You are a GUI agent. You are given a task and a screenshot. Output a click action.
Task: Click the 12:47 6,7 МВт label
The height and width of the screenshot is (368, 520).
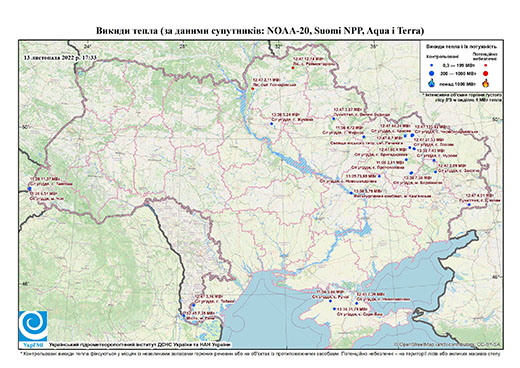(390, 138)
